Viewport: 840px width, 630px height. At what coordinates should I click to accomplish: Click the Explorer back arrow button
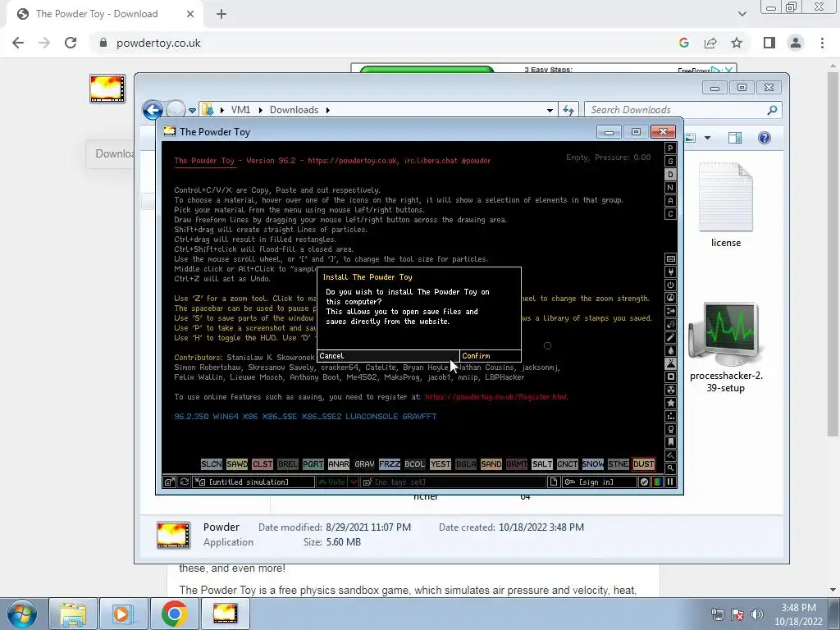click(153, 110)
